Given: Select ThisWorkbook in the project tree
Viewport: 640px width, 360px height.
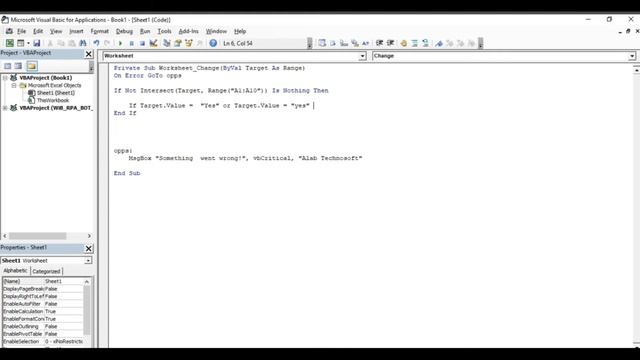Looking at the screenshot, I should 53,100.
